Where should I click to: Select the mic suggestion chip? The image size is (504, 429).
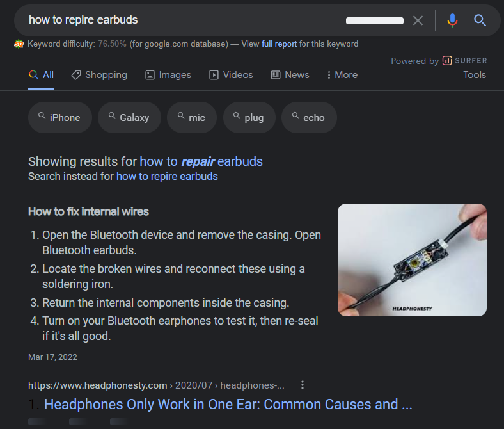pyautogui.click(x=192, y=117)
